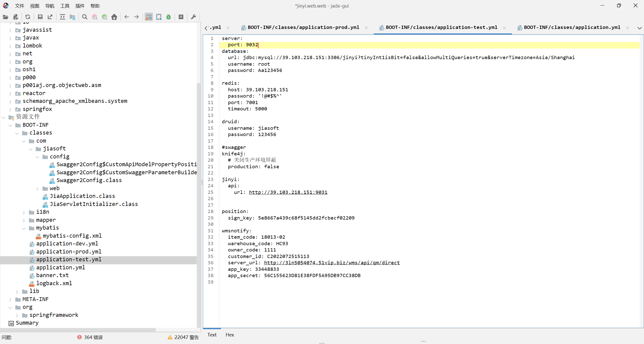Open preferences via the wrench icon
This screenshot has width=644, height=344.
pos(193,17)
